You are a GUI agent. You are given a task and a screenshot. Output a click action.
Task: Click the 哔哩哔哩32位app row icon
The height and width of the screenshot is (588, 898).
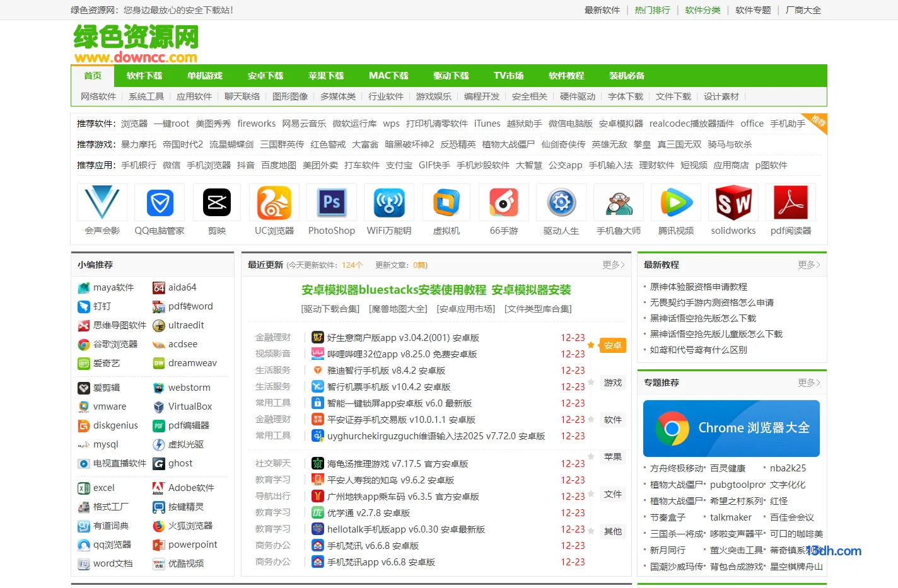coord(318,354)
